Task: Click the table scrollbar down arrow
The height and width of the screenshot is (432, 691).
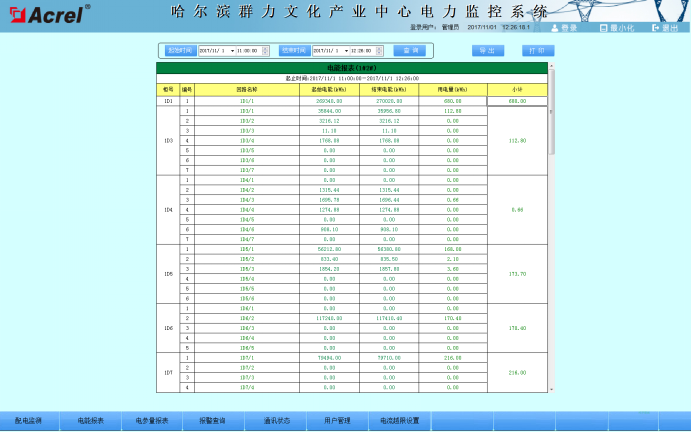Action: tap(551, 390)
